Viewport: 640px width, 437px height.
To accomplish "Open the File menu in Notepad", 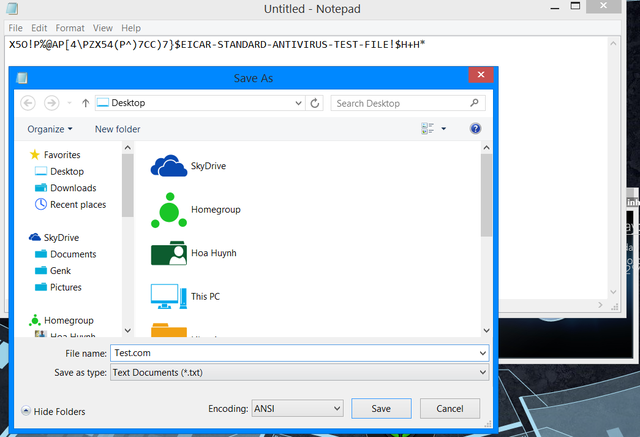I will tap(16, 28).
